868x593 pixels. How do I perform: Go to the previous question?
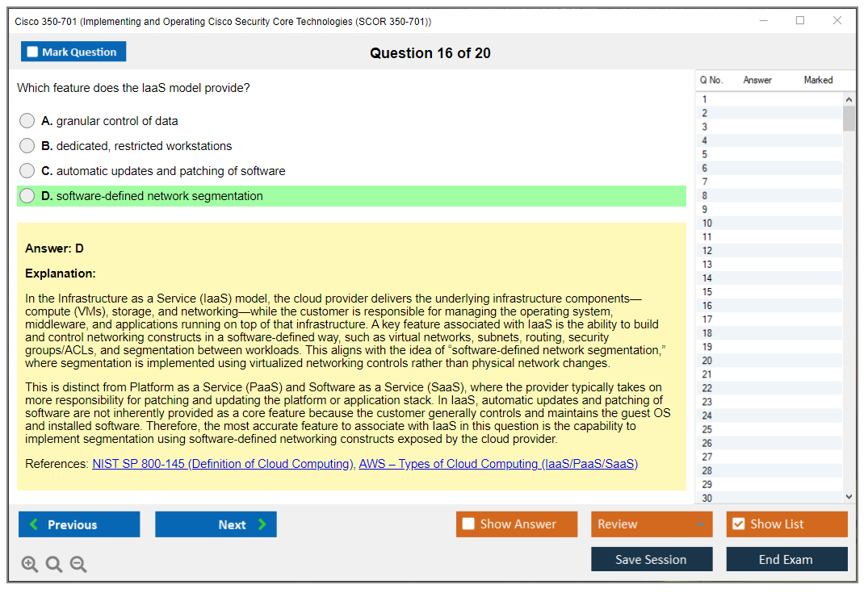click(79, 524)
